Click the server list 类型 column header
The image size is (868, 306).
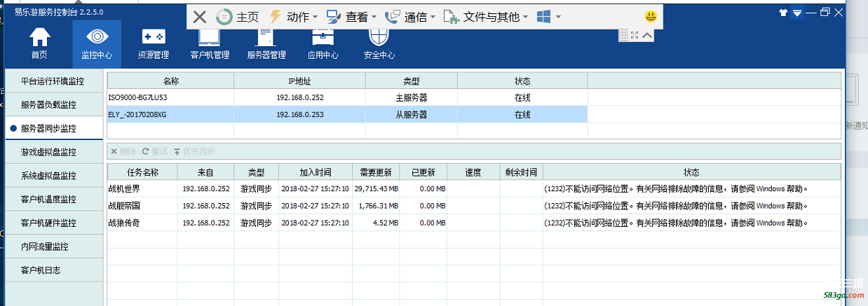tap(412, 81)
